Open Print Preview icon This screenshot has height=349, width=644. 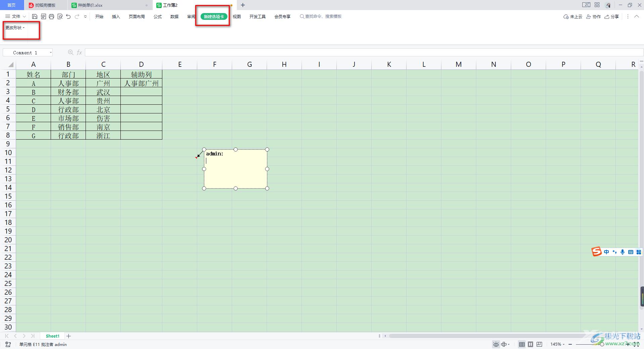(x=60, y=16)
